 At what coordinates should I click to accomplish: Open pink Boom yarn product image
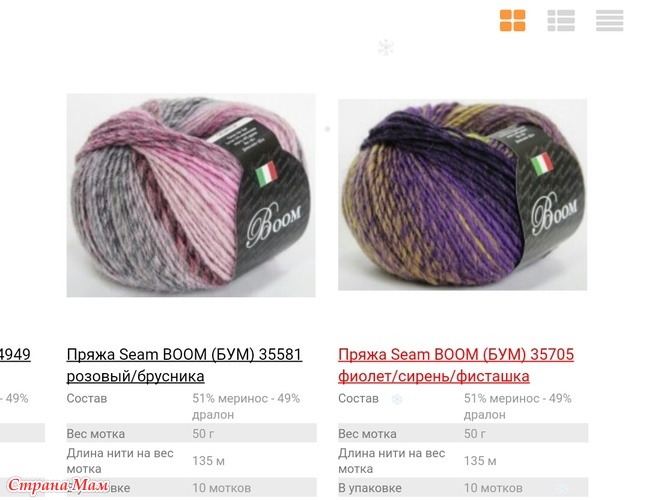click(x=191, y=195)
